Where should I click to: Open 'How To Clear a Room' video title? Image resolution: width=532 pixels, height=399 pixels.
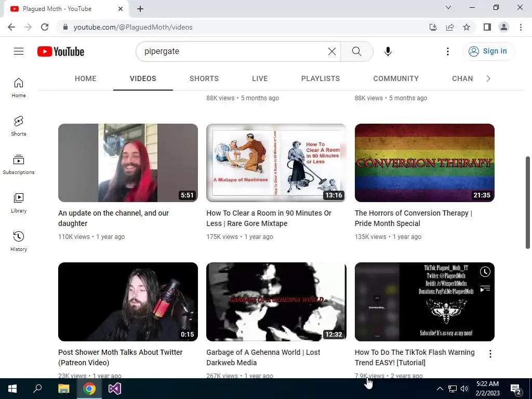coord(269,218)
